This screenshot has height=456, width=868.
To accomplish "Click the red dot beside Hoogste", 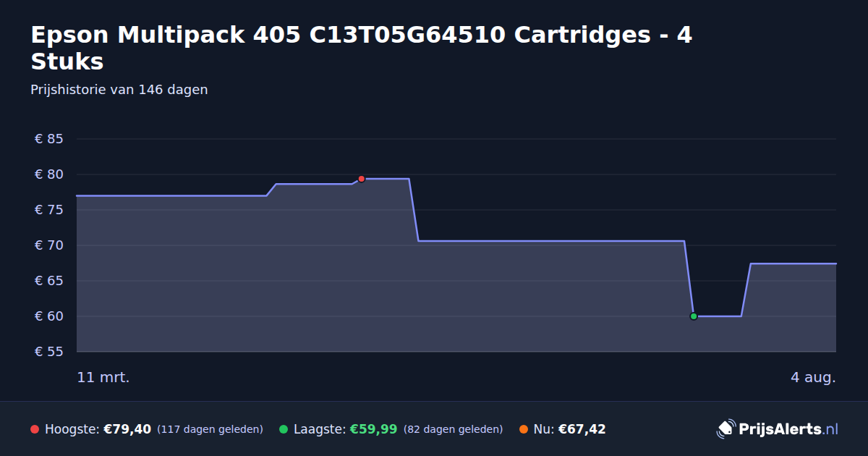I will pyautogui.click(x=35, y=429).
